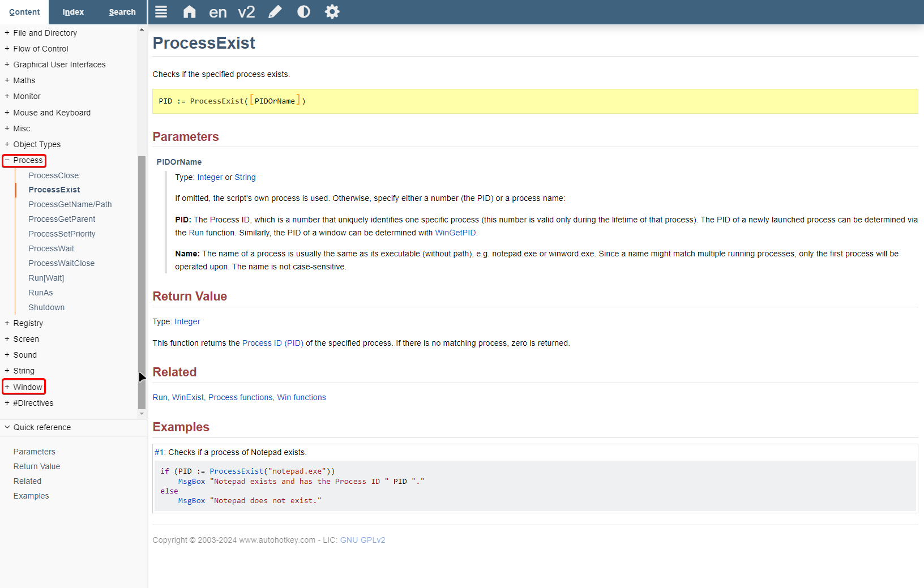Expand the Sound section
The width and height of the screenshot is (924, 588).
click(x=25, y=355)
